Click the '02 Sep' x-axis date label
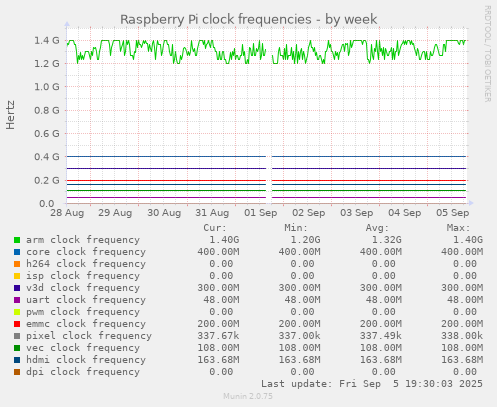The image size is (497, 407). pyautogui.click(x=309, y=213)
